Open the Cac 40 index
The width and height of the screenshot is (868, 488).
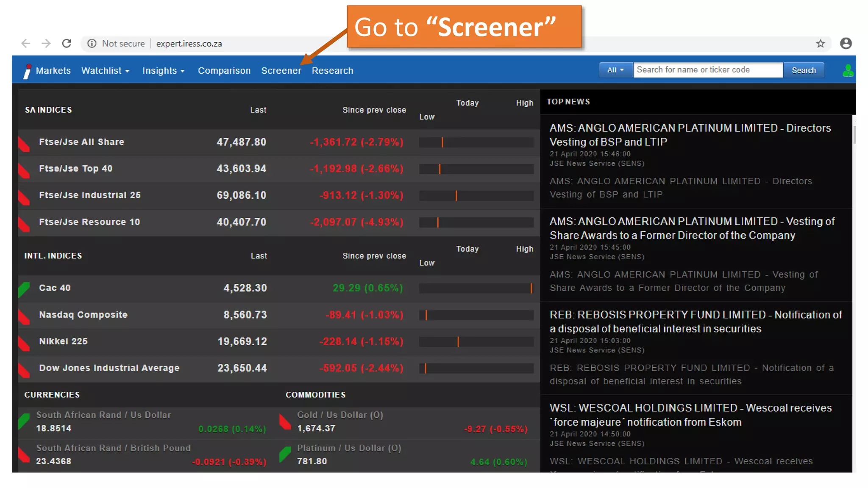pyautogui.click(x=55, y=288)
